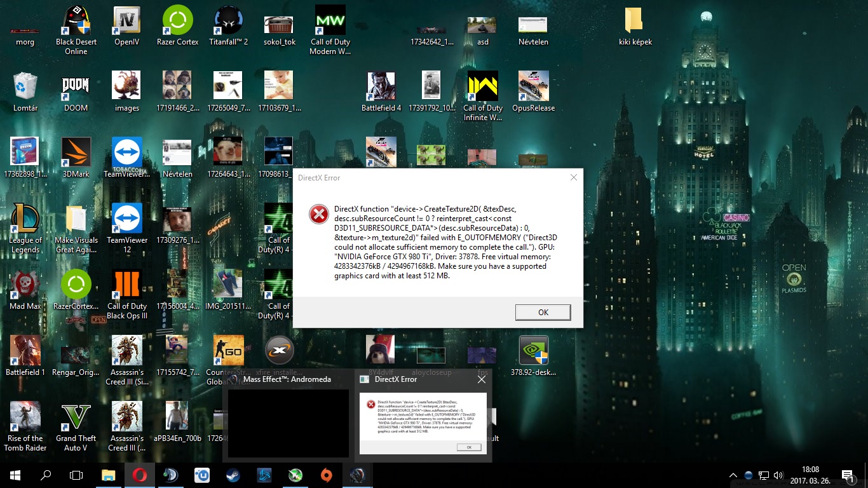Launch the Battlefield 1 shortcut
The image size is (868, 488).
coord(25,357)
